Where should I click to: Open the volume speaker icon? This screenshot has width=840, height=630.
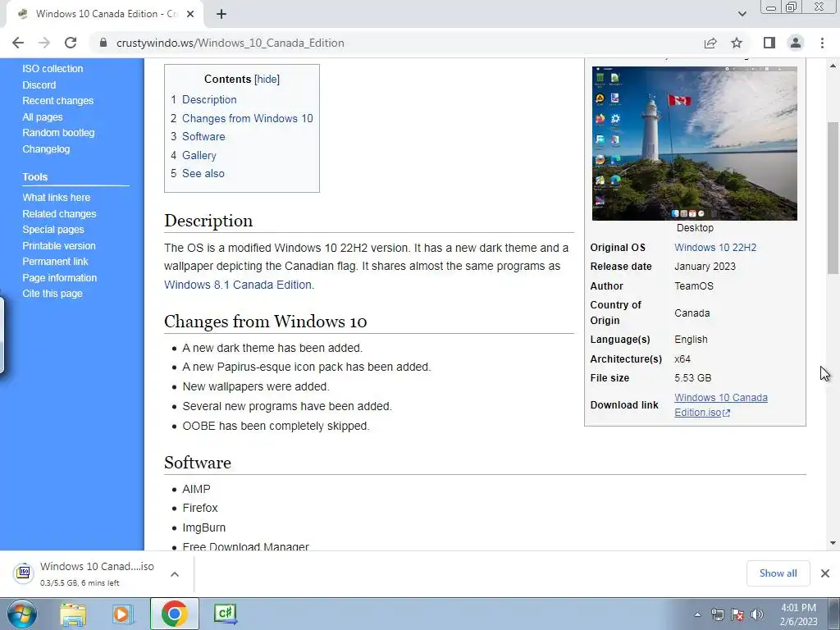pos(757,614)
